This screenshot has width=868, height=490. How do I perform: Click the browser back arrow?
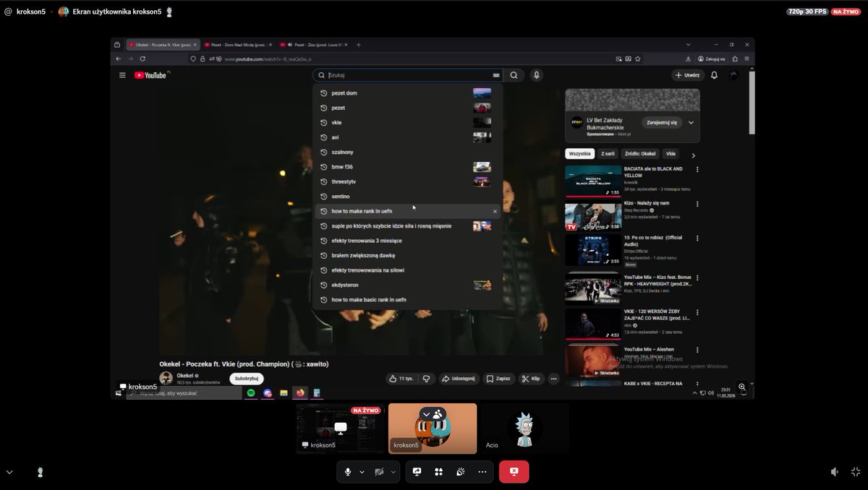[119, 59]
